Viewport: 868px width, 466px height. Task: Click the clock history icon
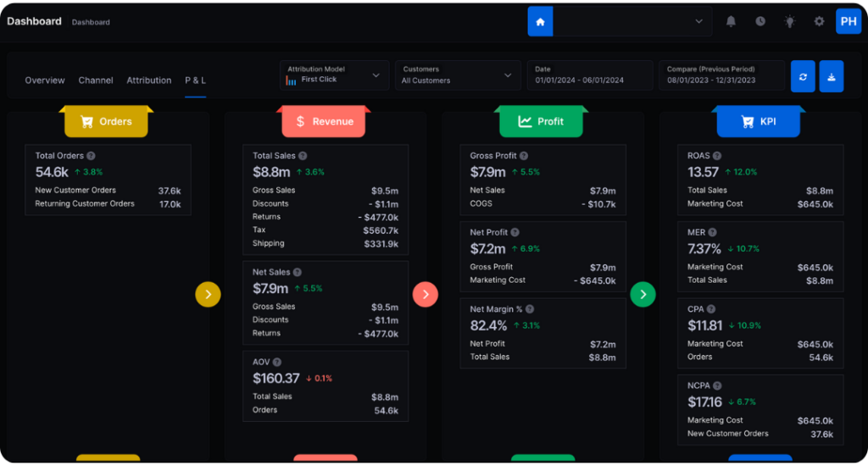pos(760,21)
